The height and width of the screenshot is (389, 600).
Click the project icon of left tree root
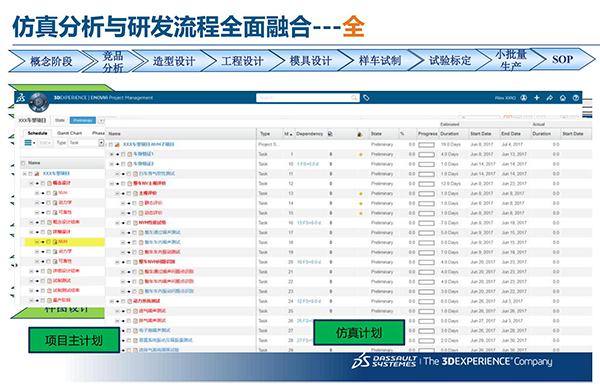click(37, 174)
